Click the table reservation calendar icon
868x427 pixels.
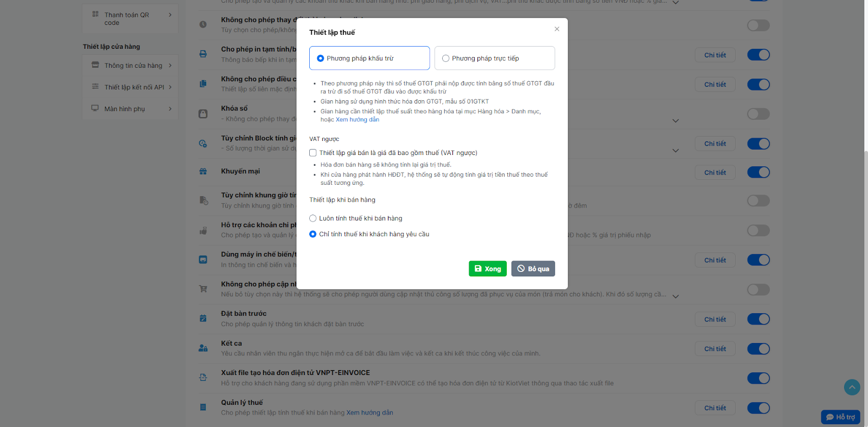[203, 319]
